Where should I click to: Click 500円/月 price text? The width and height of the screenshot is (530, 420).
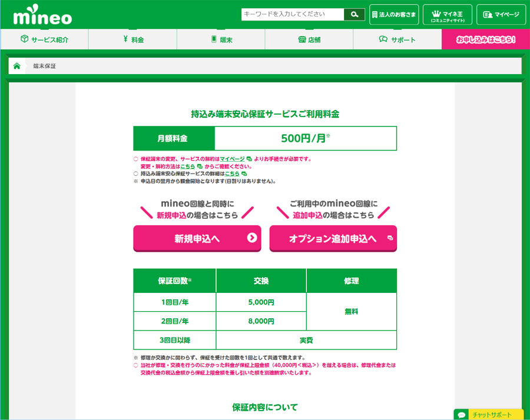[305, 138]
